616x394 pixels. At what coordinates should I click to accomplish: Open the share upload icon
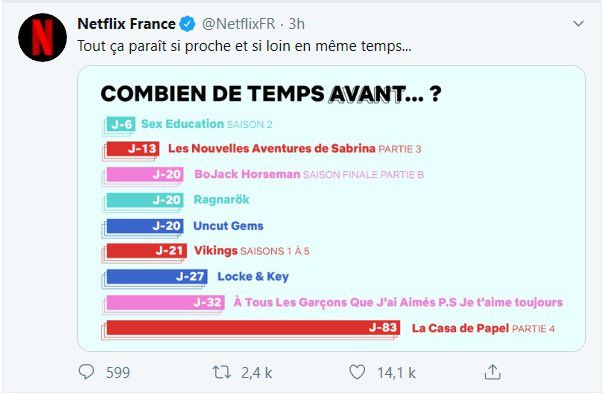click(x=492, y=372)
